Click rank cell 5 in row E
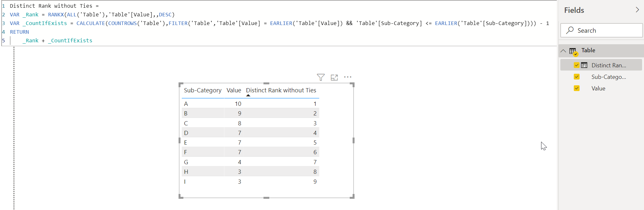Viewport: 644px width, 210px height. (x=315, y=143)
